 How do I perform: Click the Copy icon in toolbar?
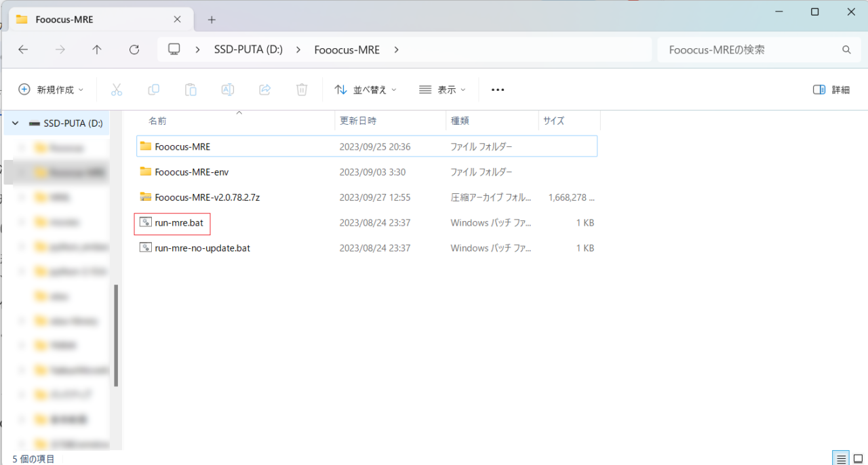(154, 89)
